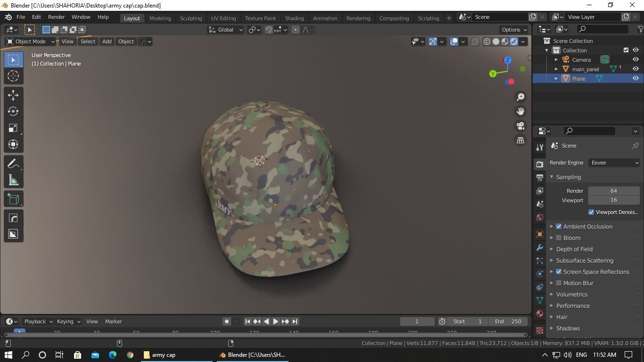Open the Render properties tab
The height and width of the screenshot is (362, 644).
540,164
